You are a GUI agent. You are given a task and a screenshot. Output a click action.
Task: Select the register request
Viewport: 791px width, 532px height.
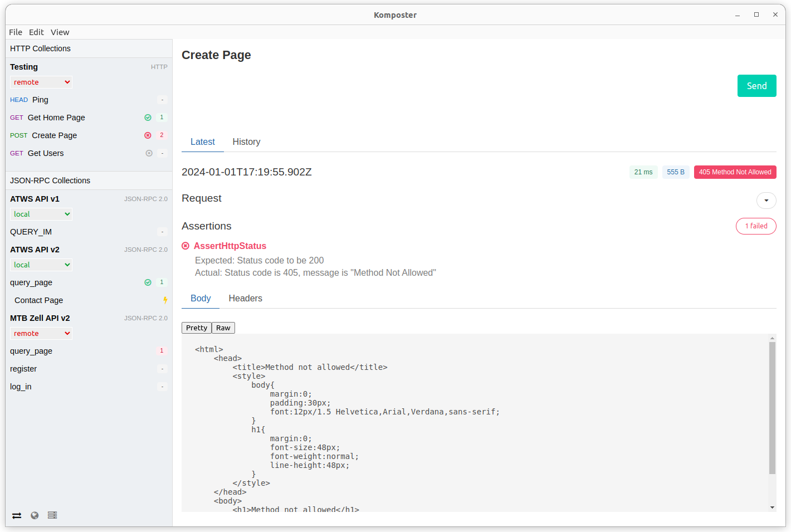pyautogui.click(x=89, y=369)
